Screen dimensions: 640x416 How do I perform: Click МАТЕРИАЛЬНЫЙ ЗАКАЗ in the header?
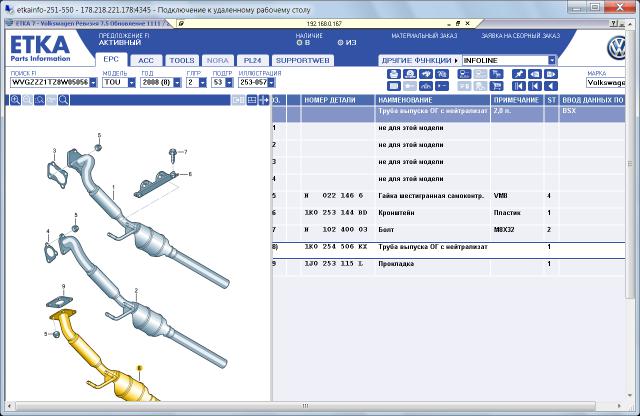tap(424, 36)
